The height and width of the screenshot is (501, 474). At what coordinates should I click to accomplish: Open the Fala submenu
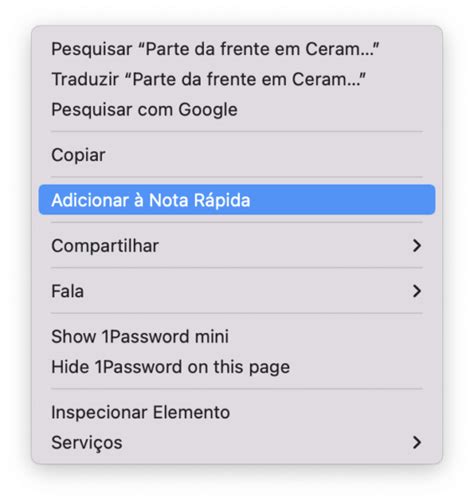click(x=237, y=291)
